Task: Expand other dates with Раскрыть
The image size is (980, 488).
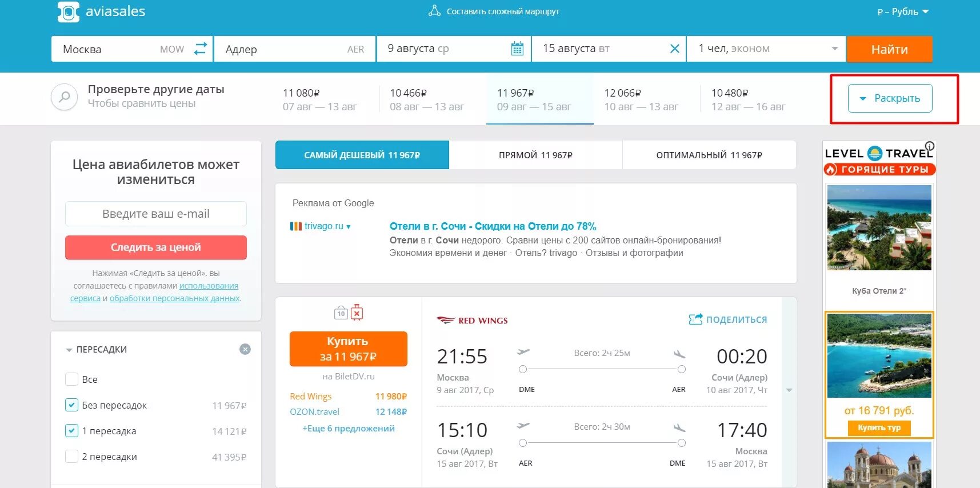Action: click(x=890, y=98)
